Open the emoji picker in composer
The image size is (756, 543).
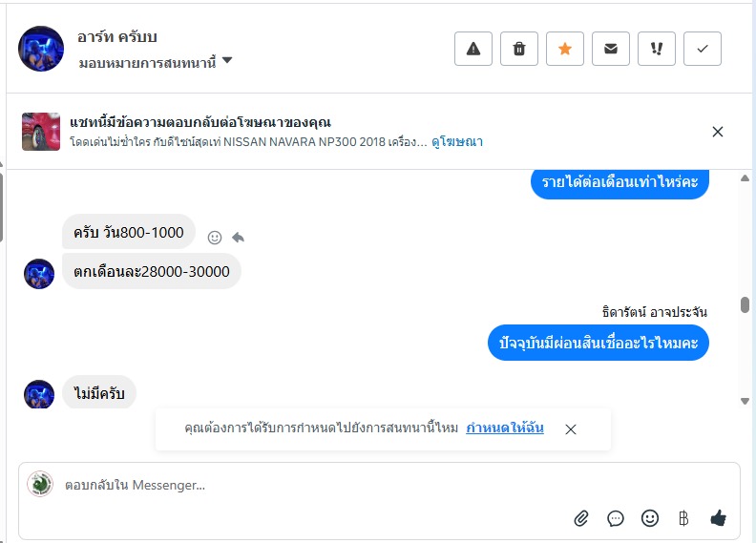pyautogui.click(x=650, y=518)
